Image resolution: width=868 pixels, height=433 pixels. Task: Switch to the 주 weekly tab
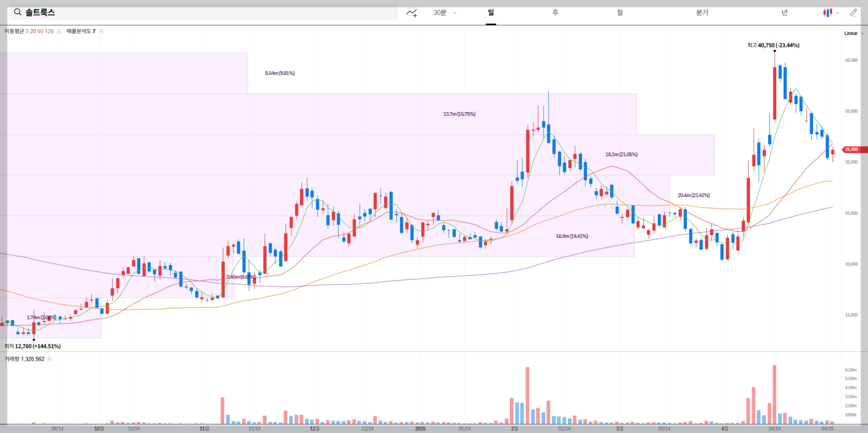click(555, 13)
